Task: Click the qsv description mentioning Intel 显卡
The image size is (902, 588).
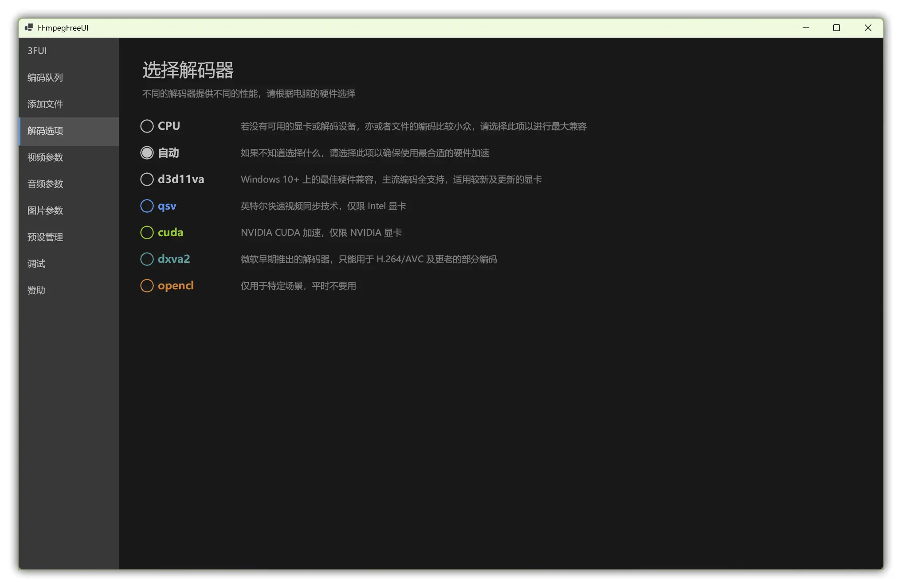Action: [x=323, y=206]
